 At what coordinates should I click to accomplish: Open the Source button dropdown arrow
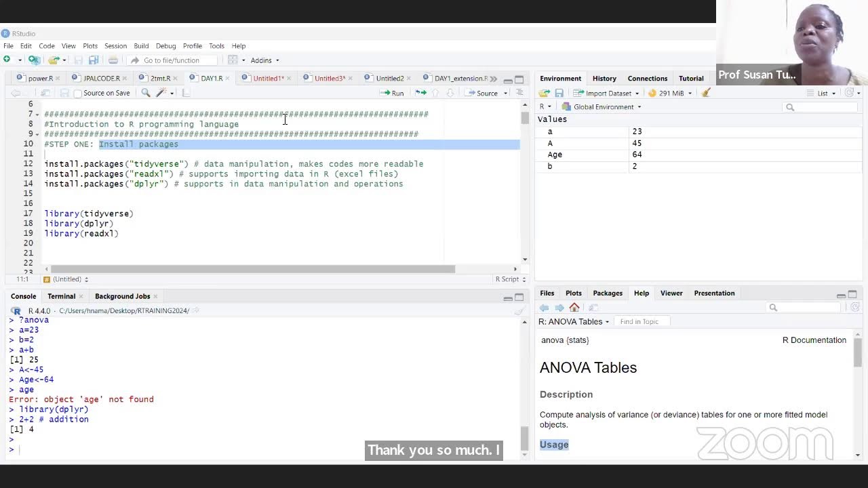point(505,93)
